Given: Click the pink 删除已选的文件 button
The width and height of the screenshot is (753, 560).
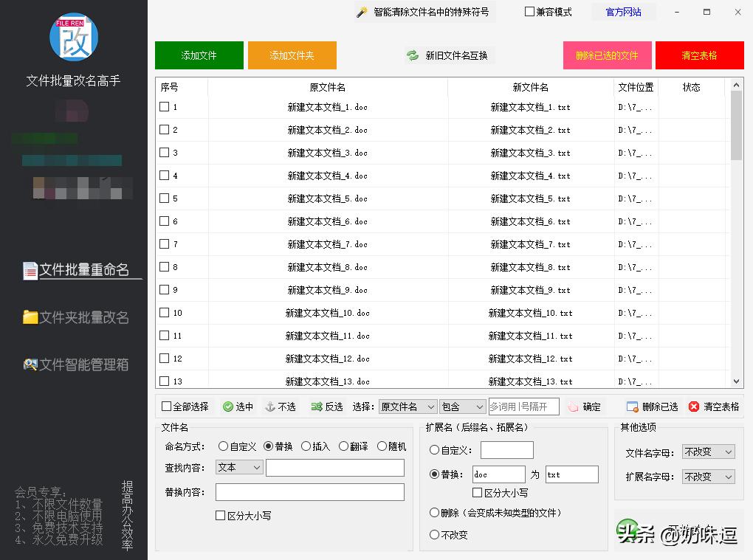Looking at the screenshot, I should point(607,55).
